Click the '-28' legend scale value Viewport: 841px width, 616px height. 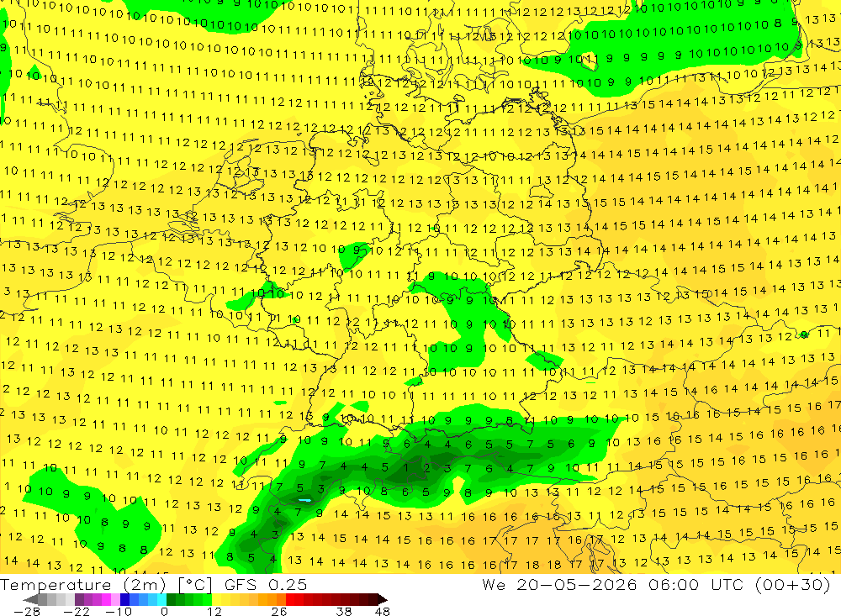[27, 611]
